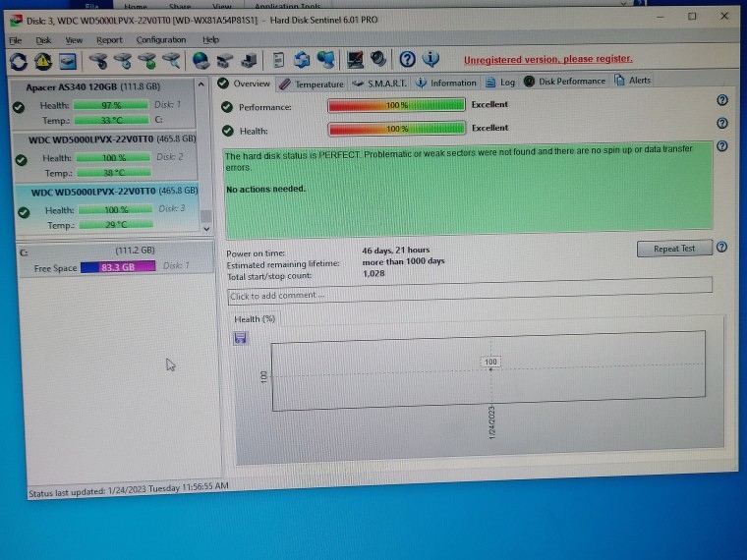The height and width of the screenshot is (560, 747).
Task: Click the Disk 2 38 °C temperature bar
Action: click(114, 172)
